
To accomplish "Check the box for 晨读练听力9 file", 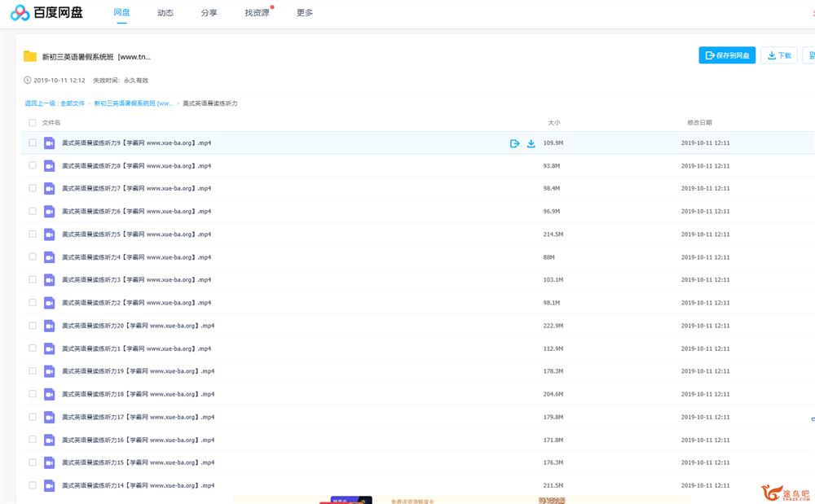I will pos(33,142).
